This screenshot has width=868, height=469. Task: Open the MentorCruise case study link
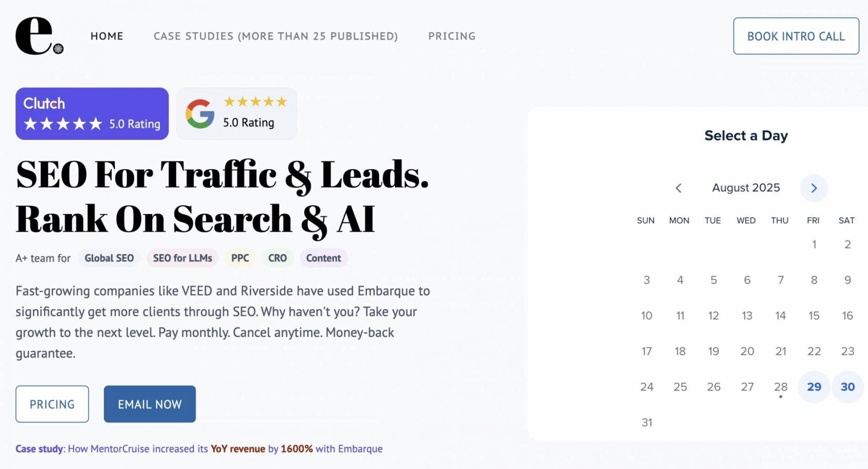coord(199,449)
